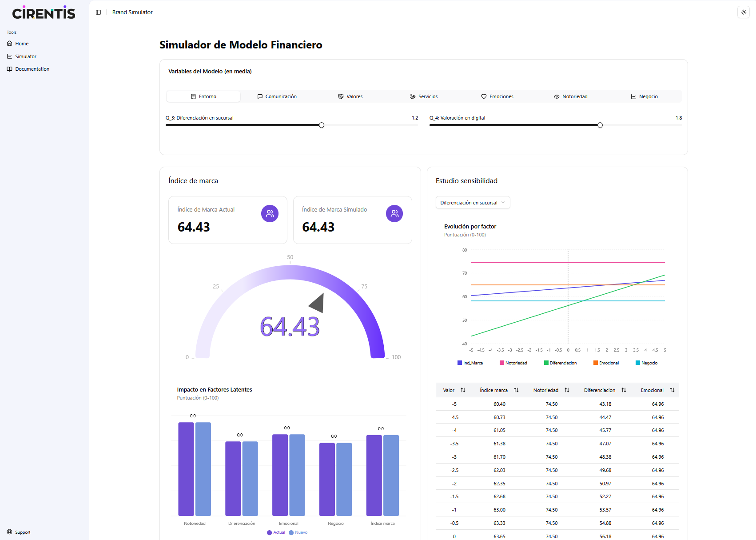The image size is (756, 540).
Task: Toggle Actual series in bar chart legend
Action: [x=276, y=532]
